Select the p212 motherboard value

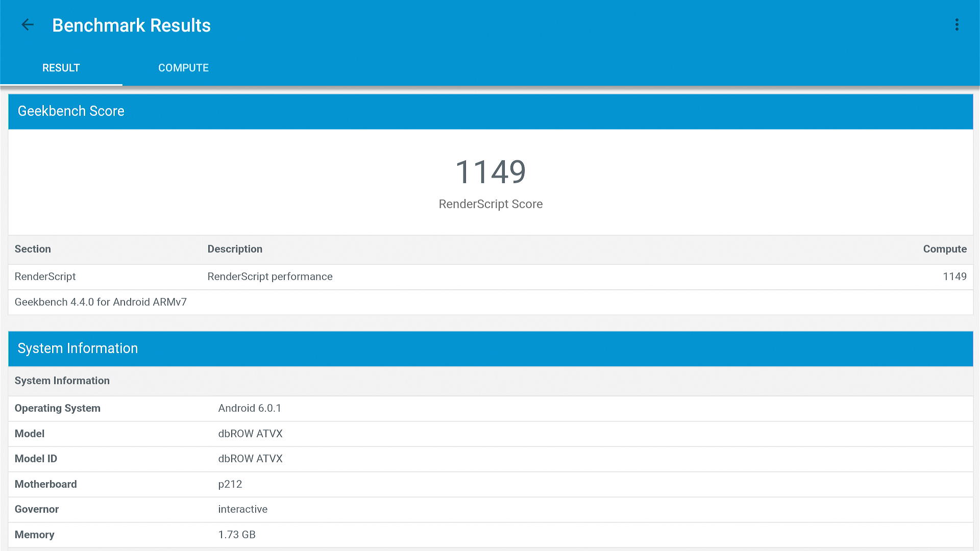pos(230,484)
